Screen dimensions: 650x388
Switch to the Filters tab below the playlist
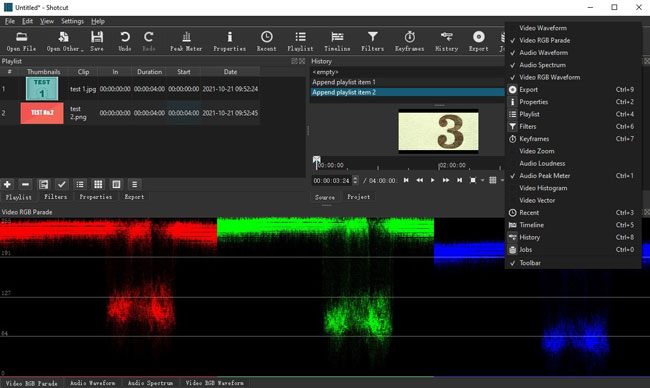[56, 197]
